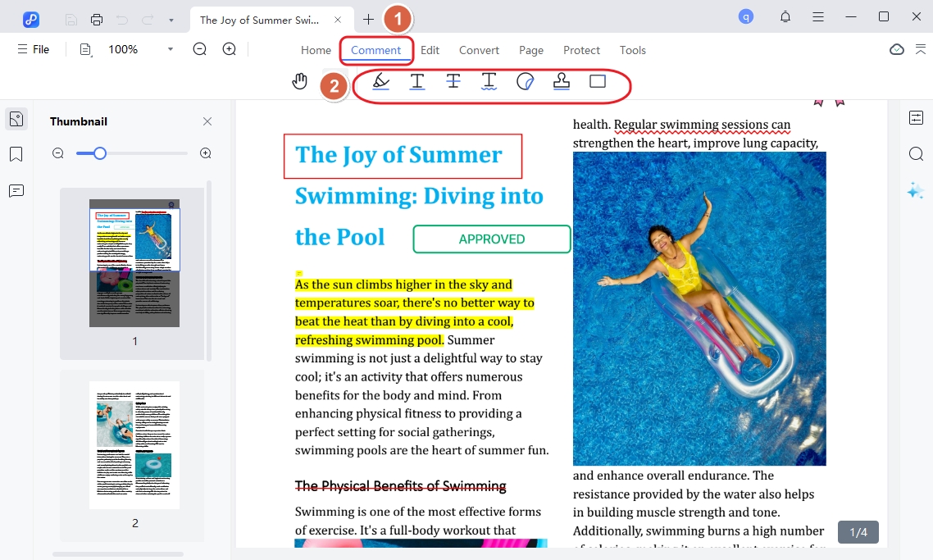The image size is (933, 560).
Task: Select the rectangle shape tool
Action: pyautogui.click(x=598, y=81)
